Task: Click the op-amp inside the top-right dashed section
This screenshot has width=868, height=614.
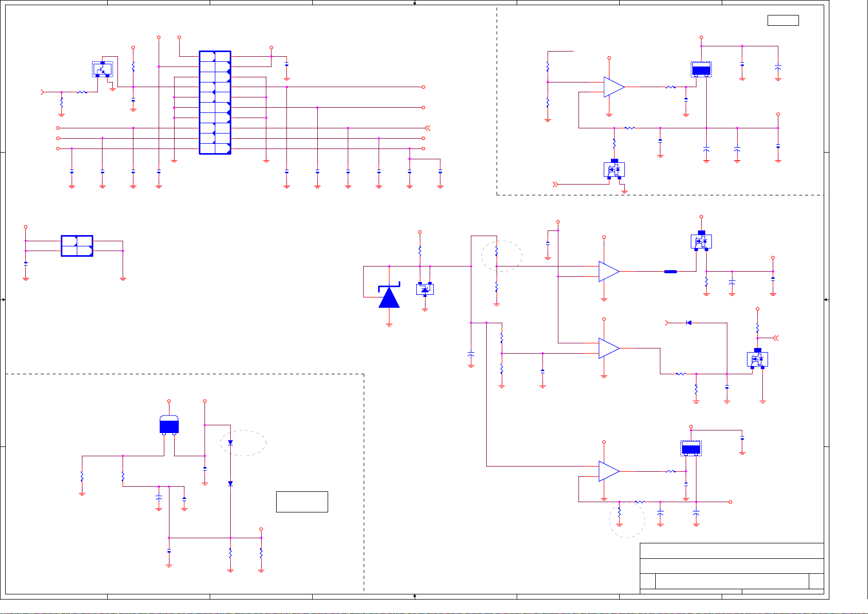Action: click(x=614, y=87)
